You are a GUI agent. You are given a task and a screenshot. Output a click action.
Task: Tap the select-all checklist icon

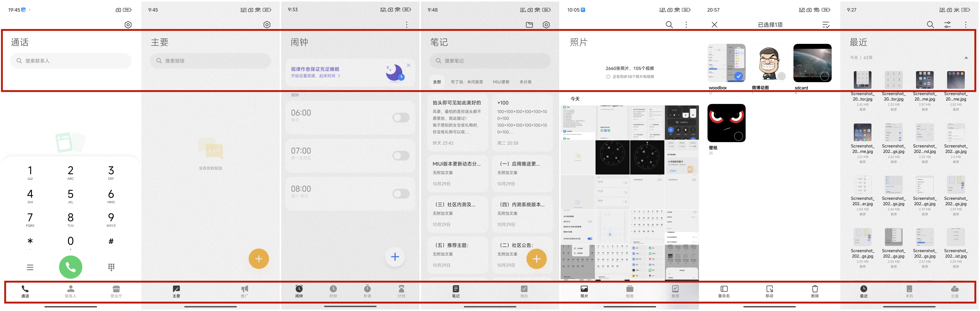(x=826, y=25)
